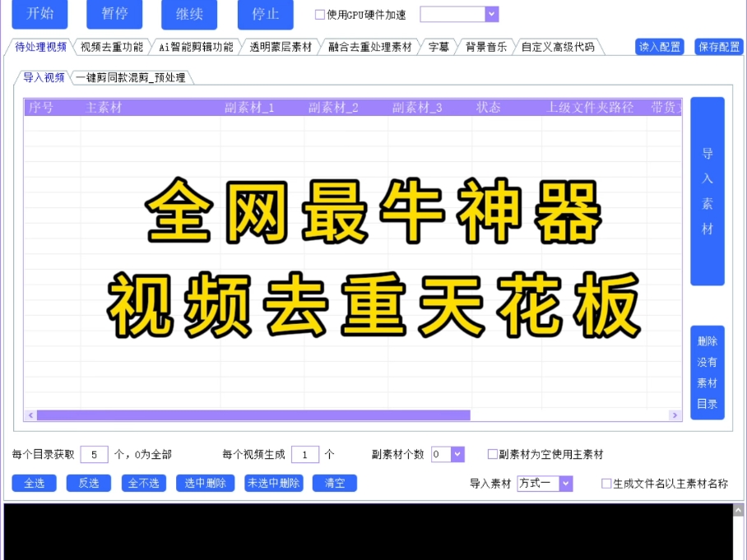Click the 全选 button
The width and height of the screenshot is (747, 560).
(35, 483)
